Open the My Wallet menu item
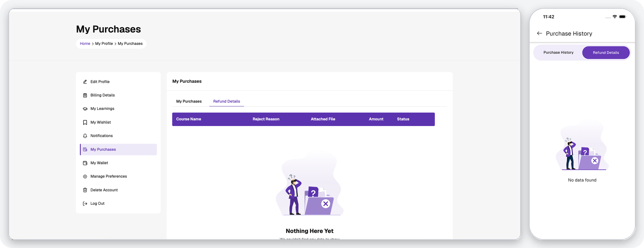 [118, 163]
